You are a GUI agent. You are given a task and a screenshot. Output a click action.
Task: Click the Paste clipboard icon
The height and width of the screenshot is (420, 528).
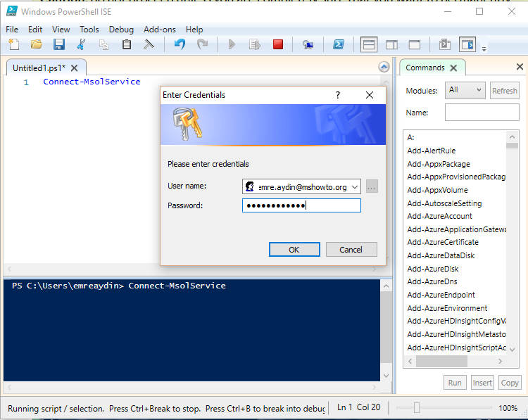127,44
